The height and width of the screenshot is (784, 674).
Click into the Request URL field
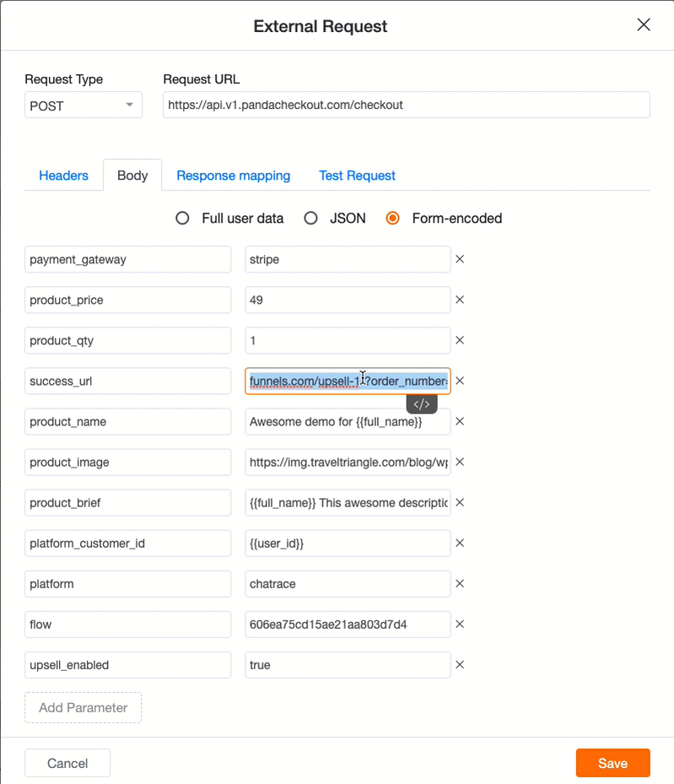(x=407, y=105)
